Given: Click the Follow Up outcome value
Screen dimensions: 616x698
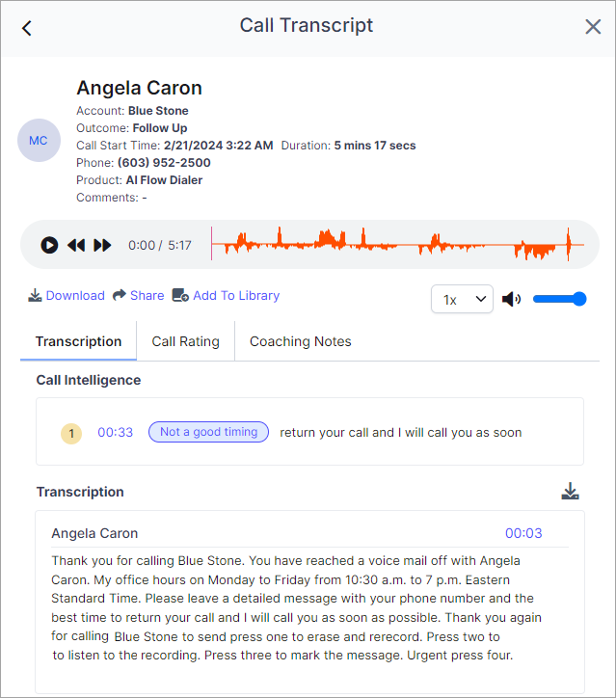Looking at the screenshot, I should (x=160, y=128).
